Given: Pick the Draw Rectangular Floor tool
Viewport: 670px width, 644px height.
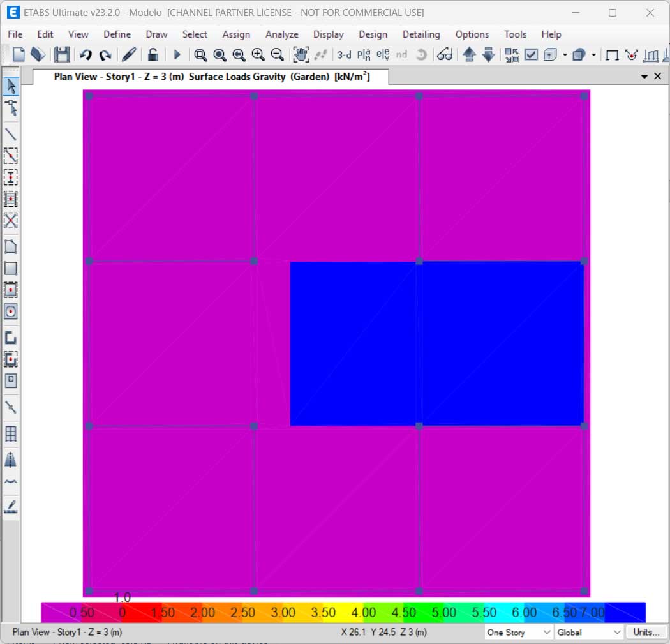Looking at the screenshot, I should pyautogui.click(x=11, y=268).
